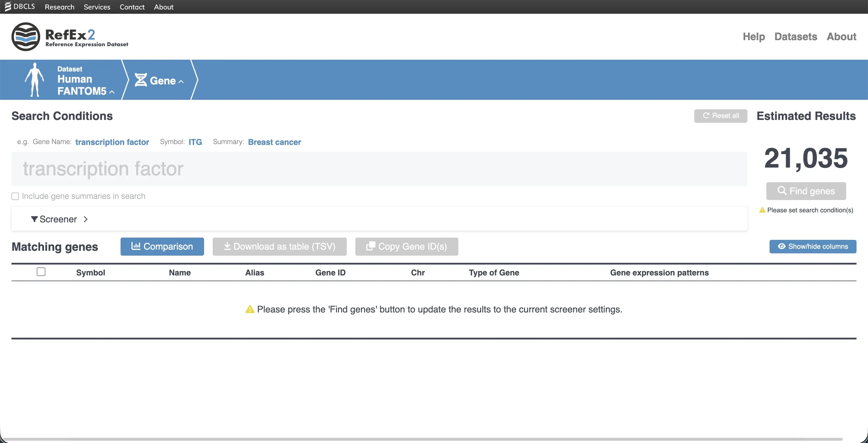Use the 'Breast cancer' summary example
This screenshot has width=868, height=443.
tap(274, 142)
